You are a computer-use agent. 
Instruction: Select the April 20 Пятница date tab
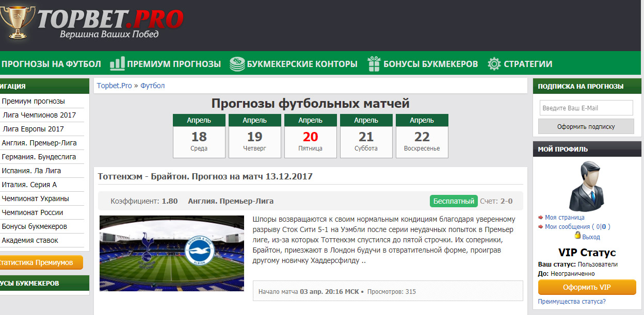click(x=310, y=136)
